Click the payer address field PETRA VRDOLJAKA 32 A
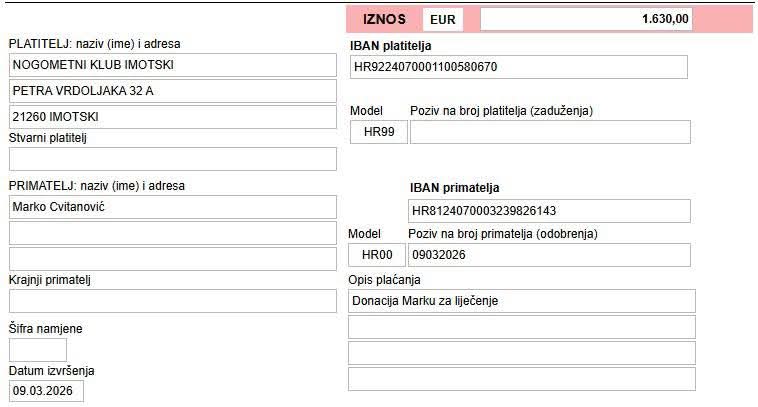 172,91
